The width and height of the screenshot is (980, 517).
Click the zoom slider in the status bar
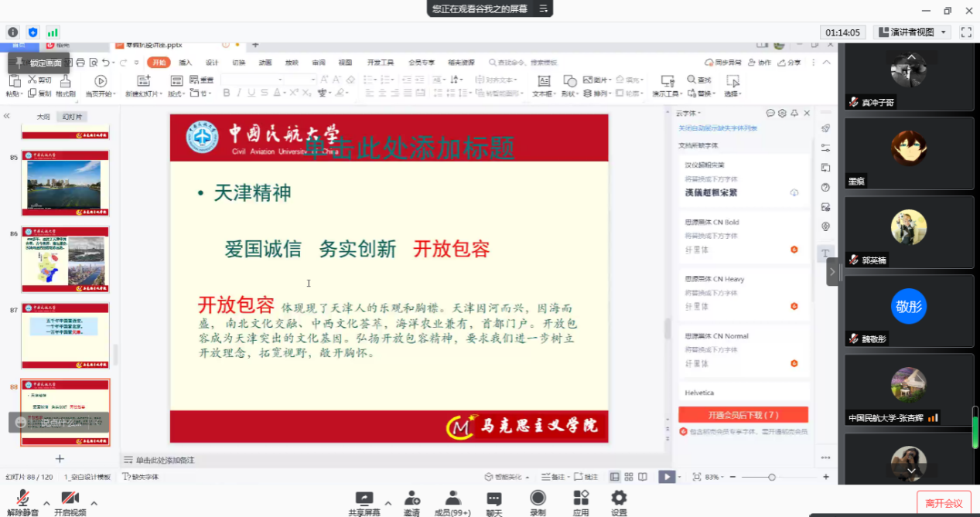click(x=772, y=478)
